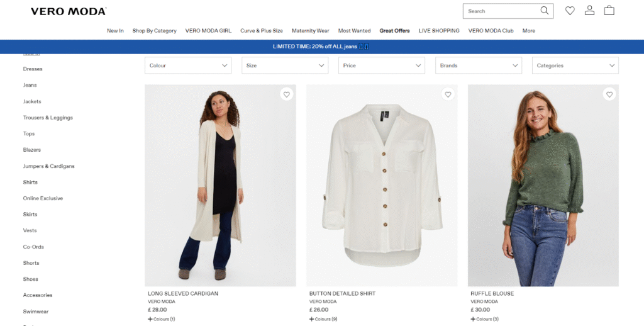Go to VERO MODA GIRL section
Screen dimensions: 644x326
tap(208, 31)
